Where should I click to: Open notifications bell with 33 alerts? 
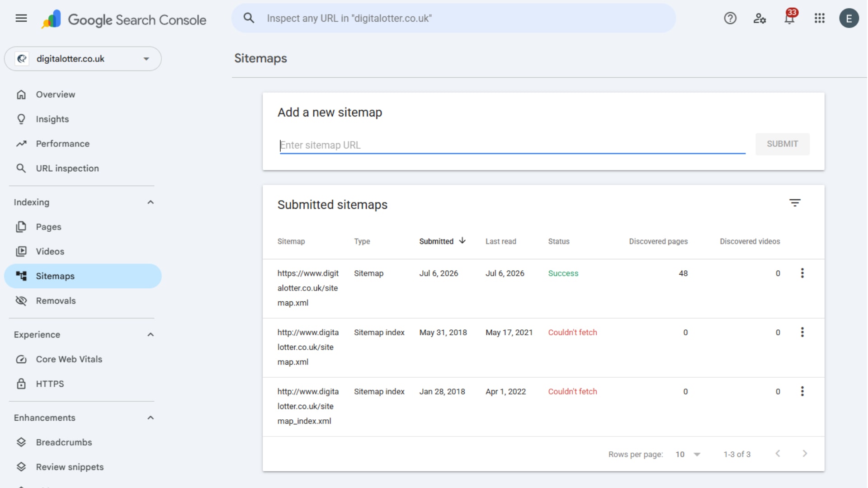pyautogui.click(x=790, y=17)
